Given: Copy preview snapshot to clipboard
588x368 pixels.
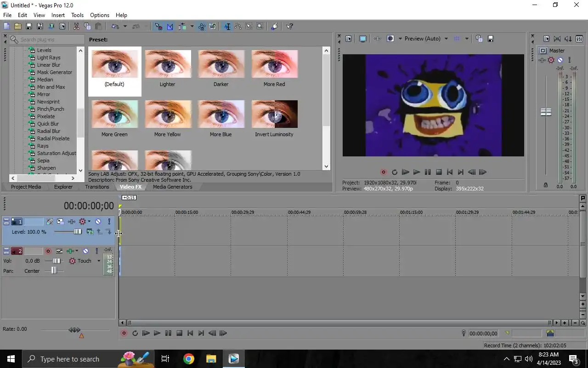Looking at the screenshot, I should click(x=479, y=39).
